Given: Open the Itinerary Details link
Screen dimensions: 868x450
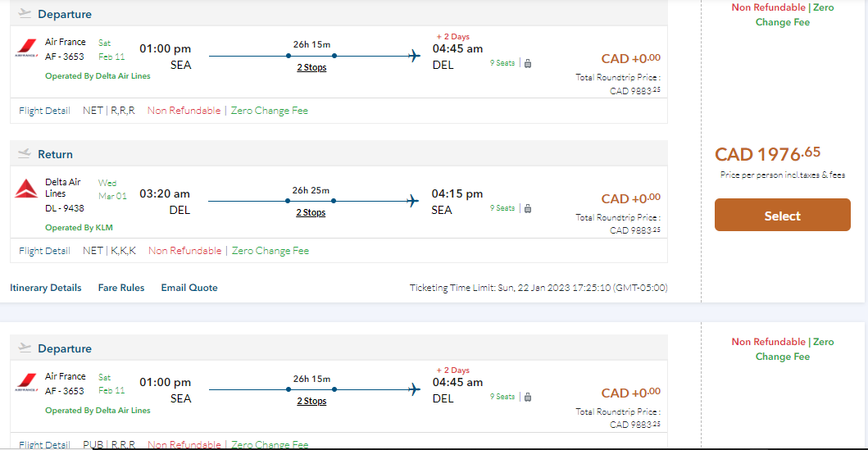Looking at the screenshot, I should point(46,288).
